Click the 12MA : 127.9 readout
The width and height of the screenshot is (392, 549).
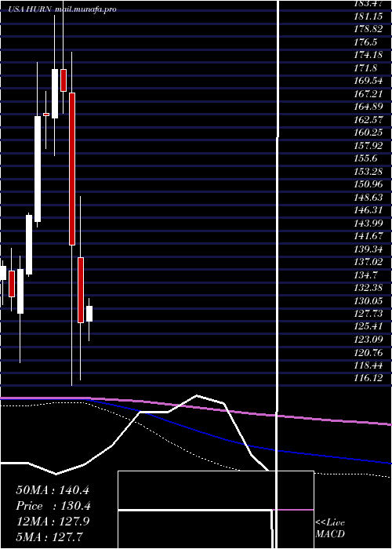coord(53,522)
